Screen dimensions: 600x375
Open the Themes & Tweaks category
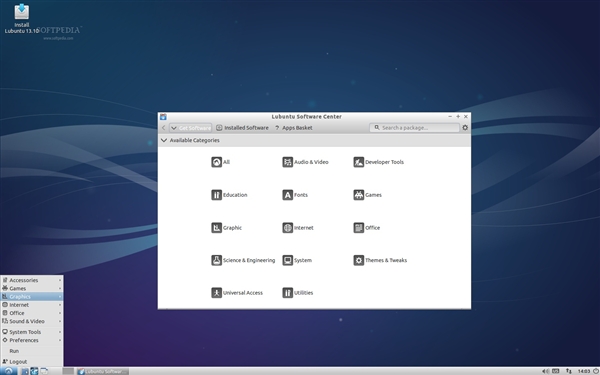pos(380,260)
